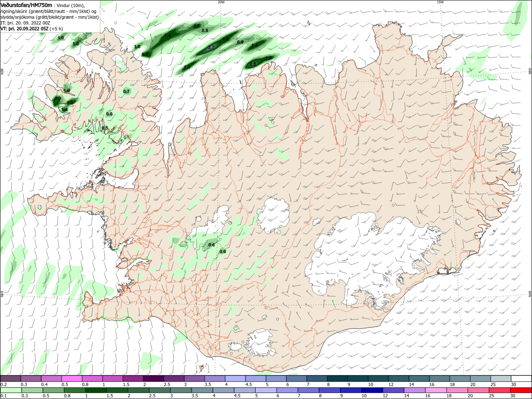
Task: Click the '0.1' label in the rain legend
Action: 4,396
